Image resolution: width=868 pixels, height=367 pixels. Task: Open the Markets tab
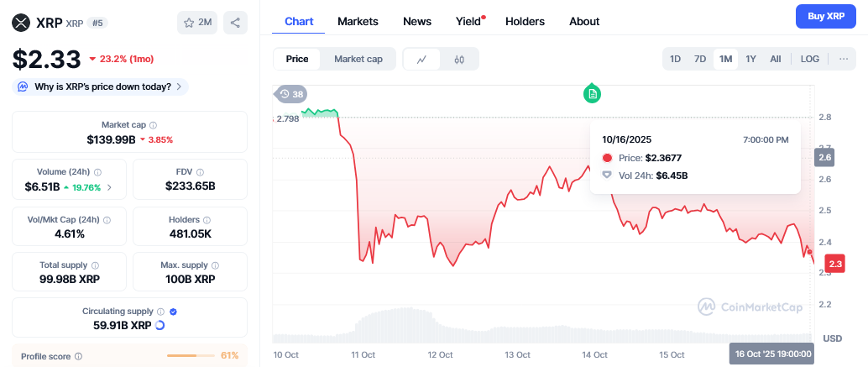[358, 21]
